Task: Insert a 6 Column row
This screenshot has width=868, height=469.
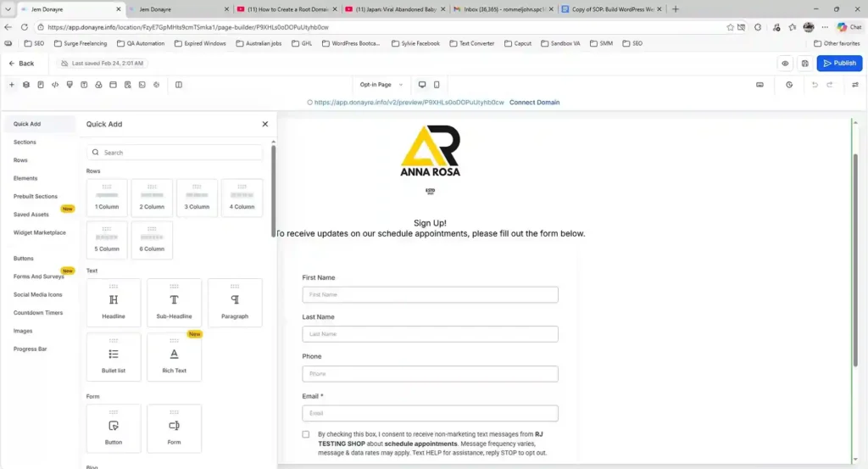Action: 152,240
